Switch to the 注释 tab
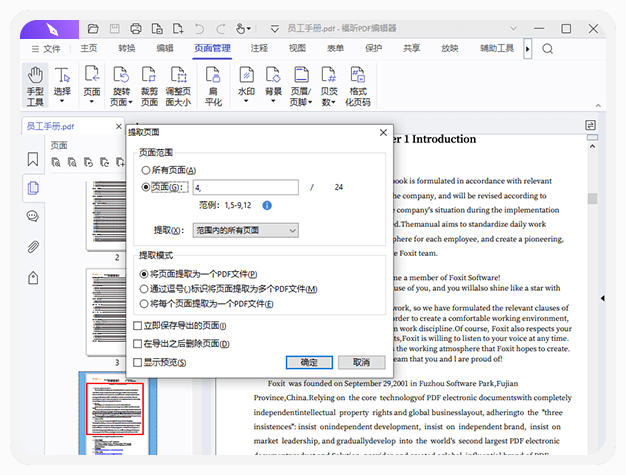 (259, 48)
